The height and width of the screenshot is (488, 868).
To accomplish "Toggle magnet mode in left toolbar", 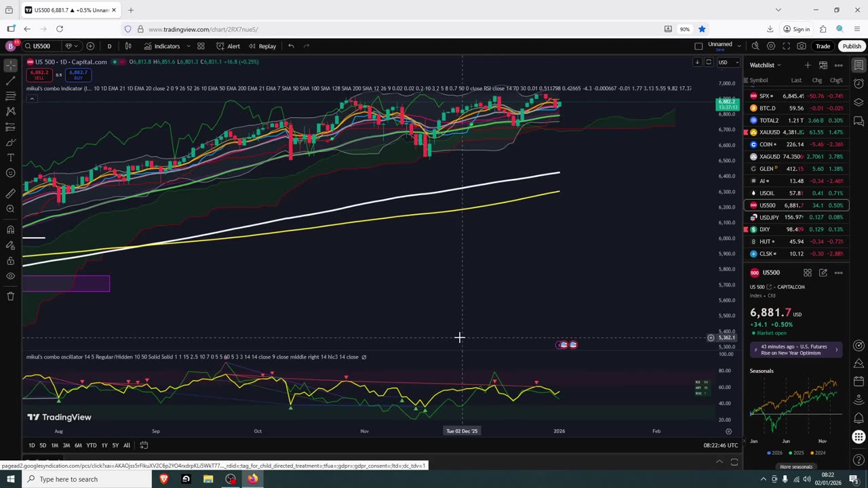I will tap(10, 230).
